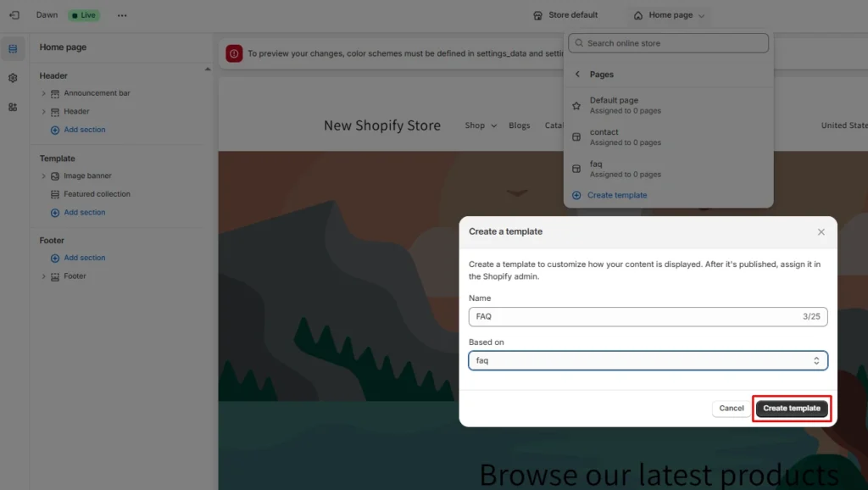Expand the Announcement bar section
This screenshot has height=490, width=868.
tap(44, 92)
